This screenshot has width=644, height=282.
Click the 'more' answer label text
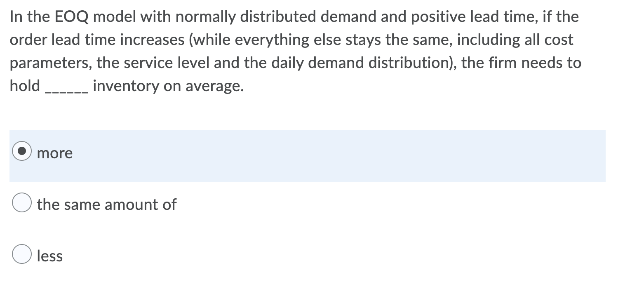[x=54, y=153]
